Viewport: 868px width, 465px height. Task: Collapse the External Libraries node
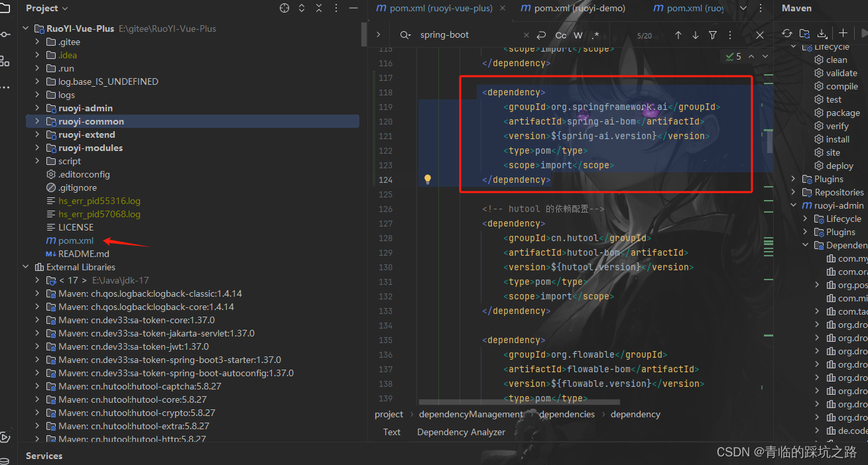tap(25, 267)
